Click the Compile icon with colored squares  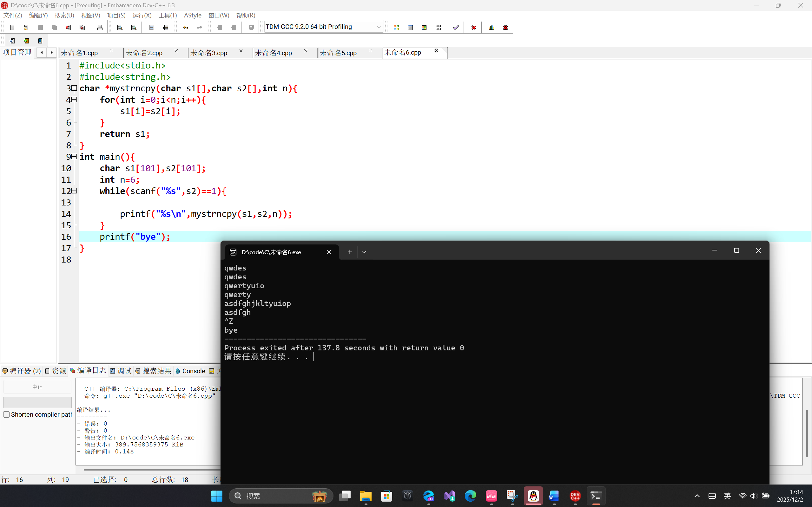(396, 28)
